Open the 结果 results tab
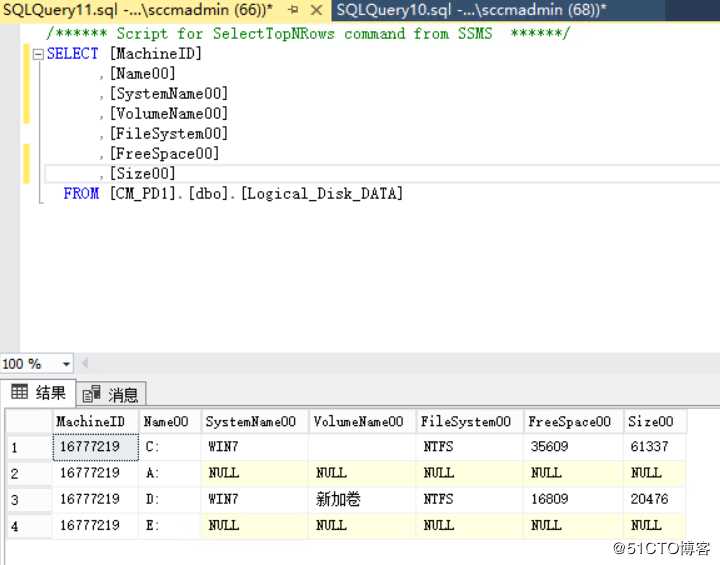The image size is (720, 565). click(x=39, y=393)
